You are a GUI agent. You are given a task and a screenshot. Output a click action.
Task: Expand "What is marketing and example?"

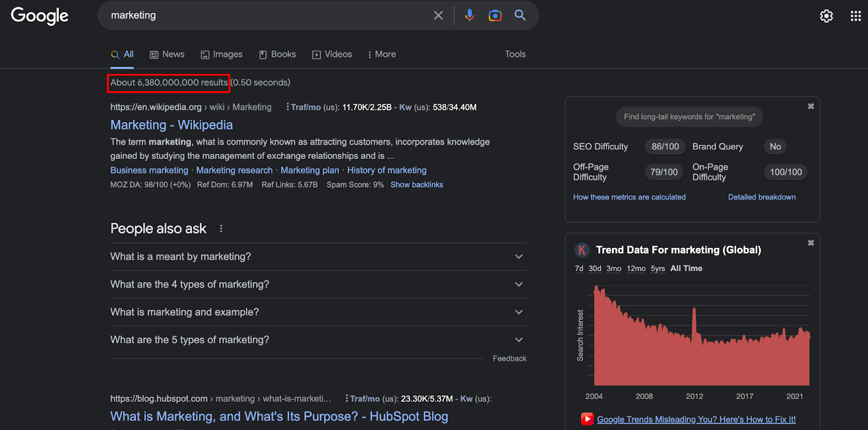318,312
